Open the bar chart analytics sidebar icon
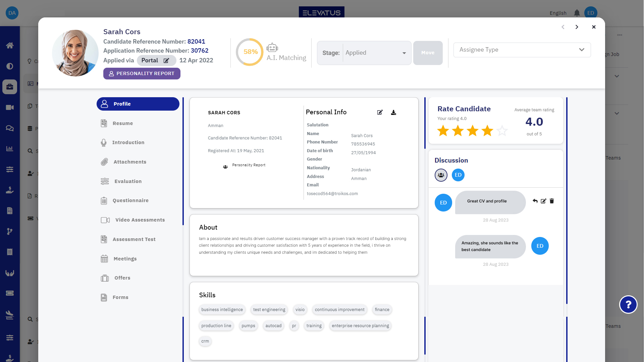 click(x=10, y=148)
